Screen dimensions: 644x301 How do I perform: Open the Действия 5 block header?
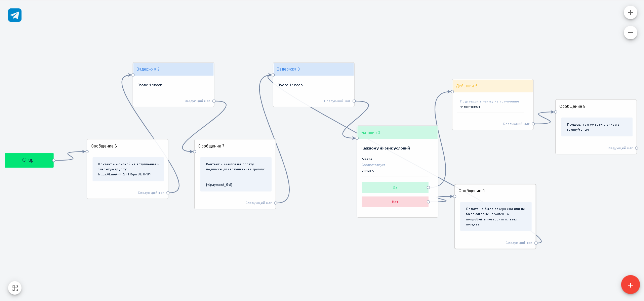point(492,86)
